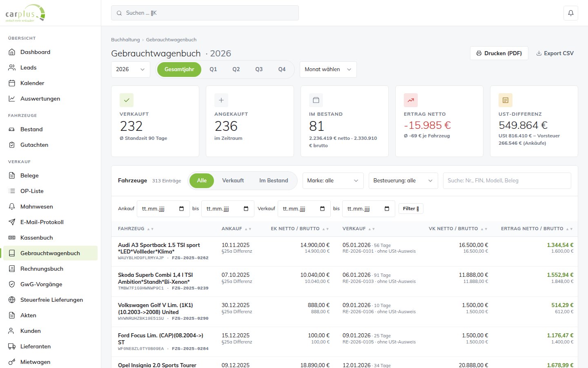Switch period to Q1
588x368 pixels.
[213, 70]
